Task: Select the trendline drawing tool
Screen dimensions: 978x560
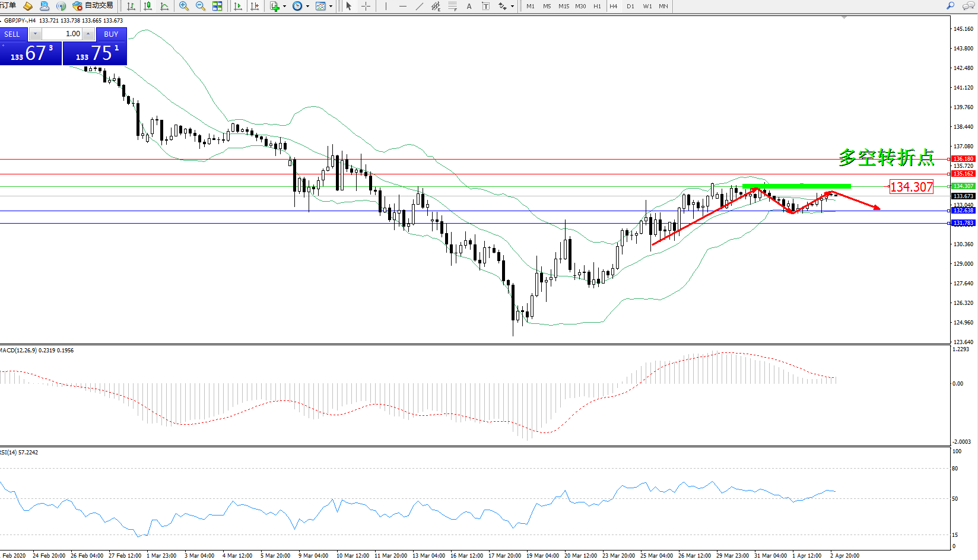Action: [x=420, y=6]
